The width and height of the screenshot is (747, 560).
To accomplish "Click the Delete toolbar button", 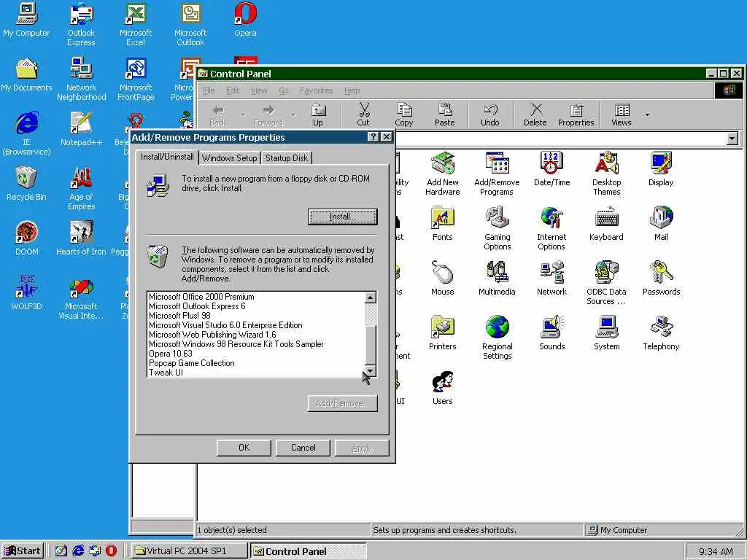I will pyautogui.click(x=535, y=115).
